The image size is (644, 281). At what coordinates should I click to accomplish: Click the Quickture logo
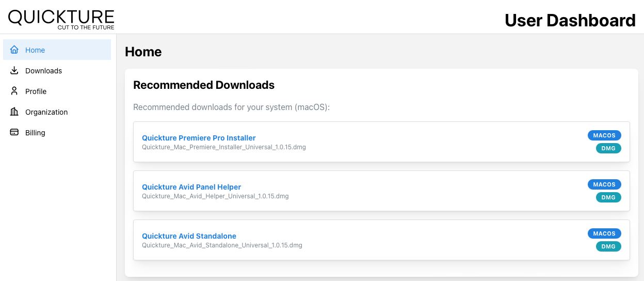[61, 19]
